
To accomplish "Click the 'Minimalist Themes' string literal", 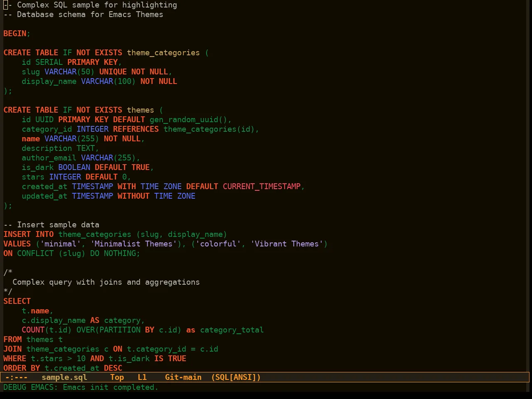I will [x=133, y=244].
